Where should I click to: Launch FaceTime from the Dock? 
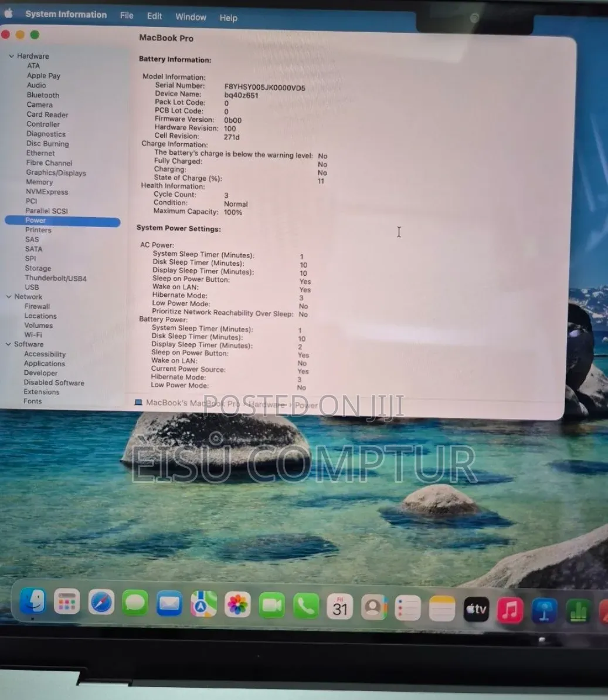tap(271, 606)
